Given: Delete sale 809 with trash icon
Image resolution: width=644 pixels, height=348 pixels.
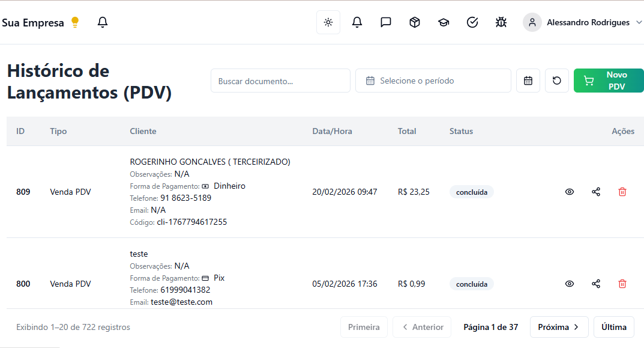Looking at the screenshot, I should (622, 192).
